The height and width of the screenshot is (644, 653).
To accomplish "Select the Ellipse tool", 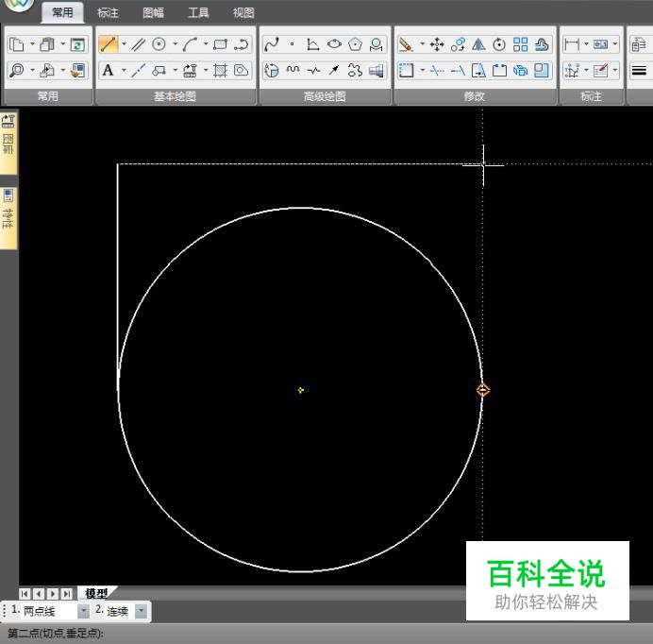I will coord(334,44).
